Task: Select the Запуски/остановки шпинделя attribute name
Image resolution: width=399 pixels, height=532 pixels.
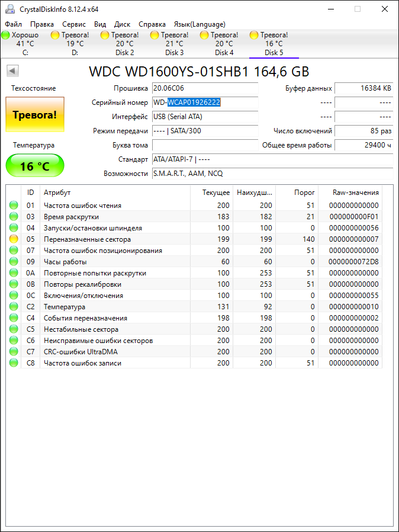Action: pos(93,228)
